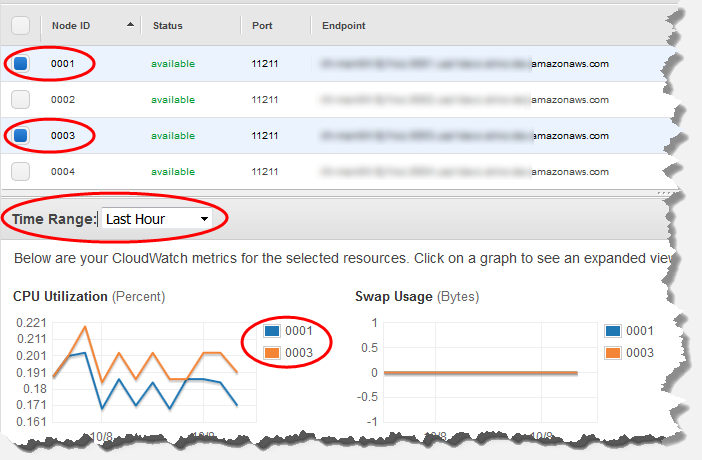Viewport: 702px width, 460px height.
Task: Click the Port column header
Action: [262, 25]
